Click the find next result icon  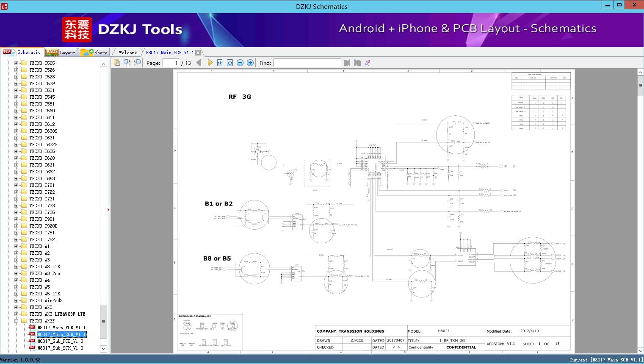[x=357, y=63]
